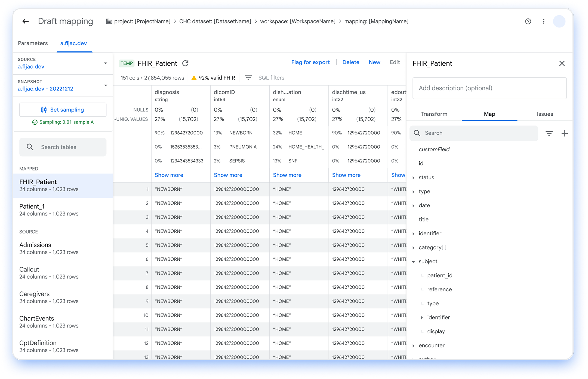Click Flag for export

pos(310,62)
